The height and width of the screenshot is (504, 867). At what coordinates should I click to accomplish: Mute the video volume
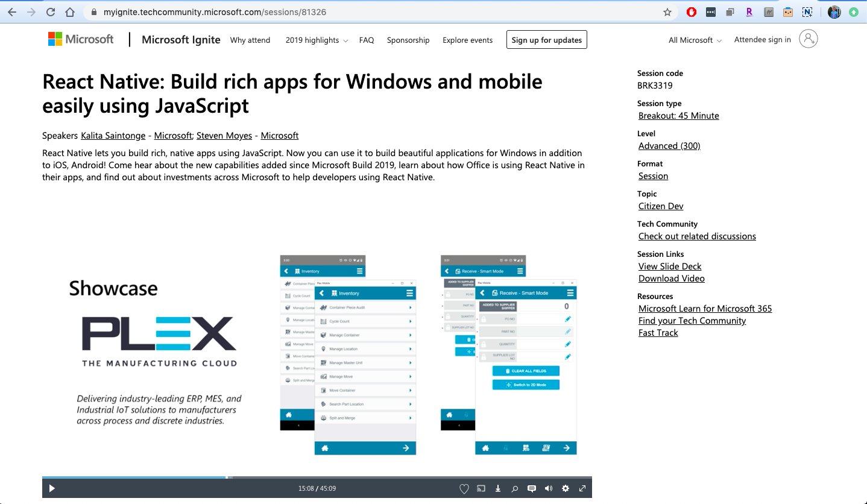coord(548,488)
